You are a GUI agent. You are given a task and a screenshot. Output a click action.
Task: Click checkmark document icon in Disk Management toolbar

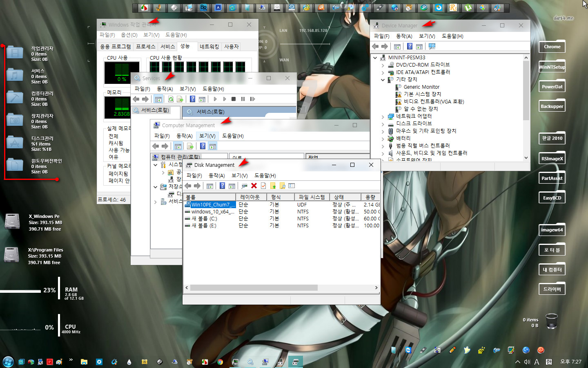[263, 186]
